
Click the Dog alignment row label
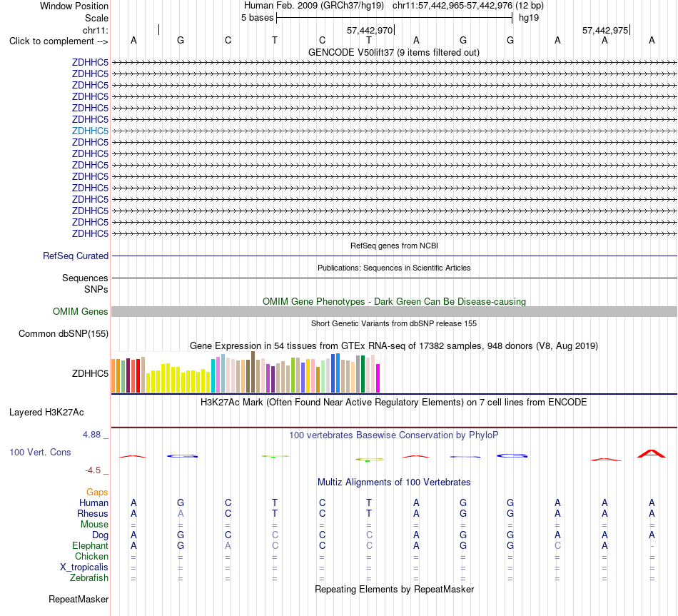tap(100, 535)
